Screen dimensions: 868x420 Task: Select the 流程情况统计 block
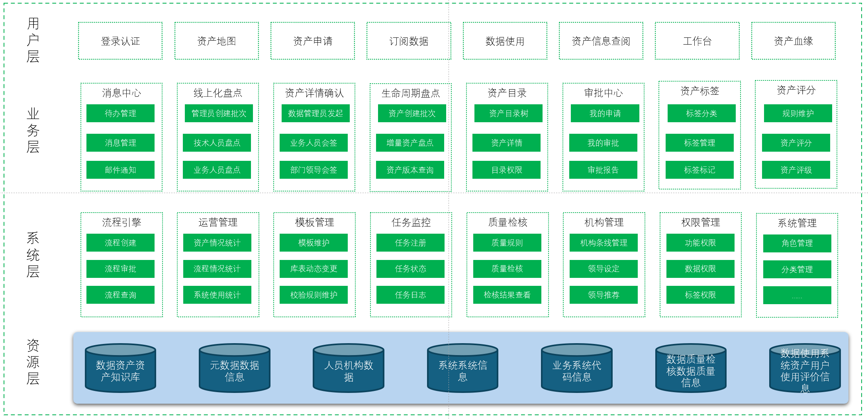pos(217,269)
